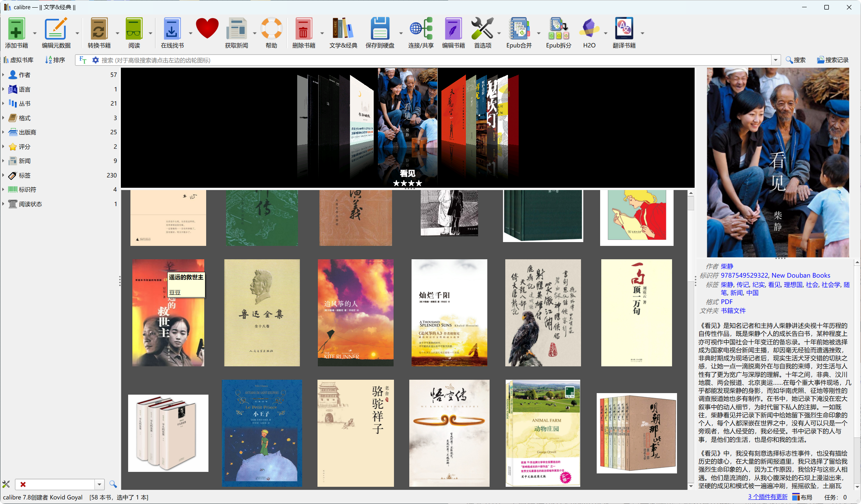Expand the 出版商 category
The image size is (861, 504).
[x=3, y=132]
